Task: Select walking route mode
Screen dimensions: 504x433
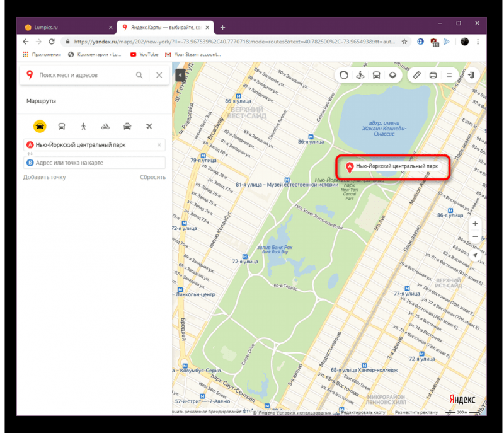Action: click(84, 126)
